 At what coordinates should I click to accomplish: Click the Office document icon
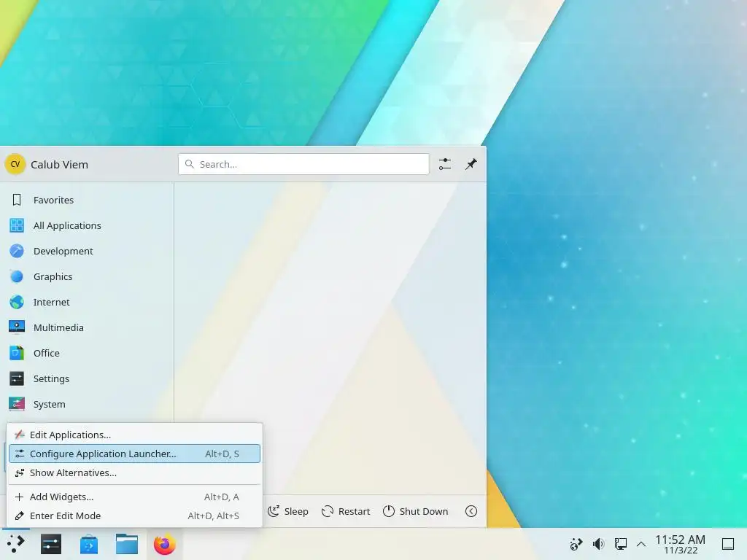(x=17, y=353)
